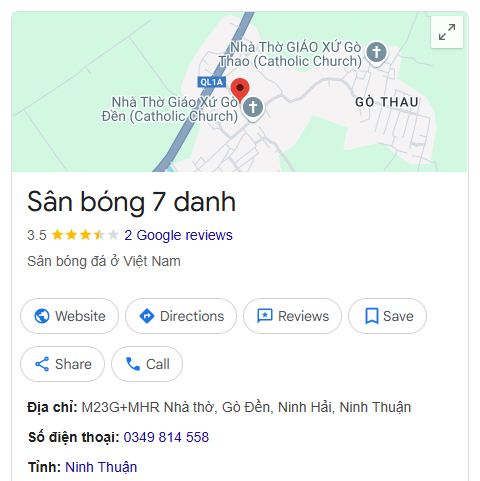Click phone number 0349 814 558
The width and height of the screenshot is (480, 481).
166,437
